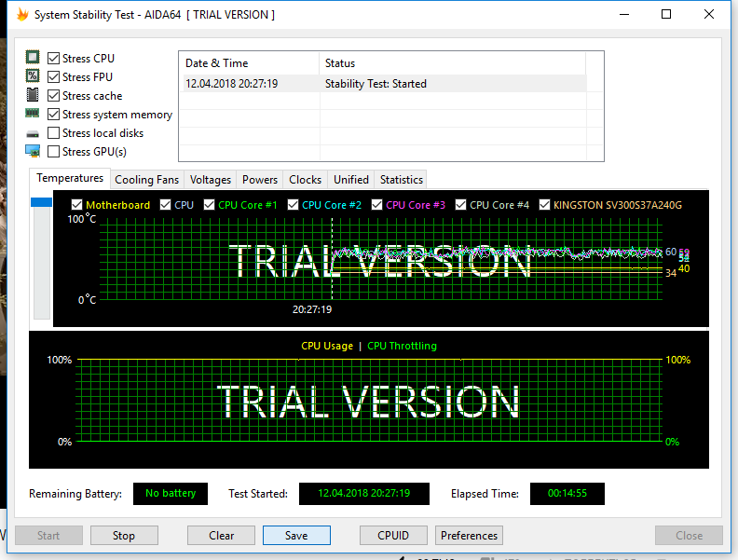738x560 pixels.
Task: Enable Stress local disks checkbox
Action: (x=54, y=133)
